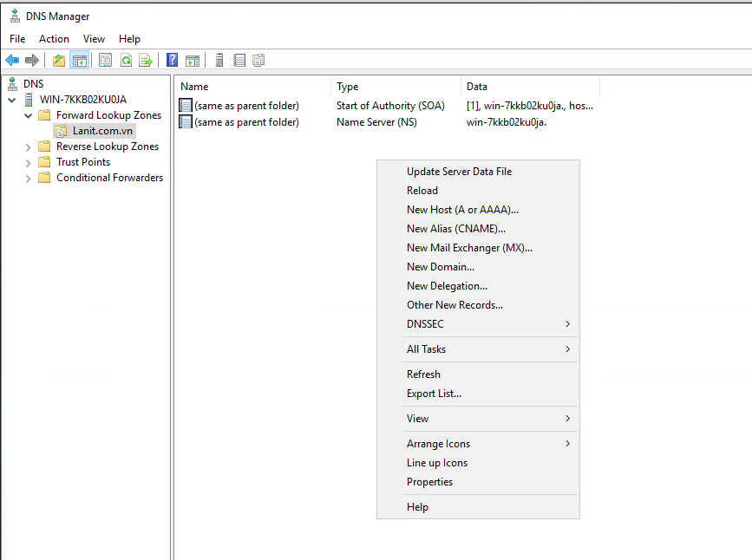
Task: Click the green Refresh toolbar icon
Action: (126, 61)
